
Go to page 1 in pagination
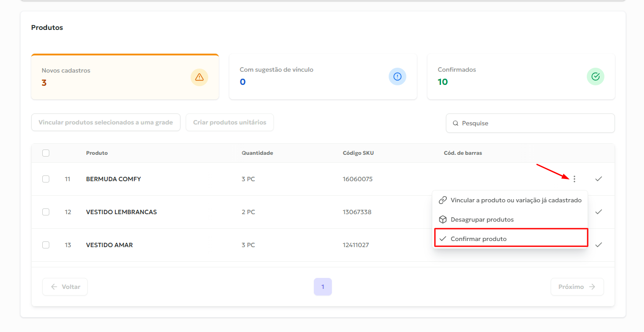tap(323, 287)
